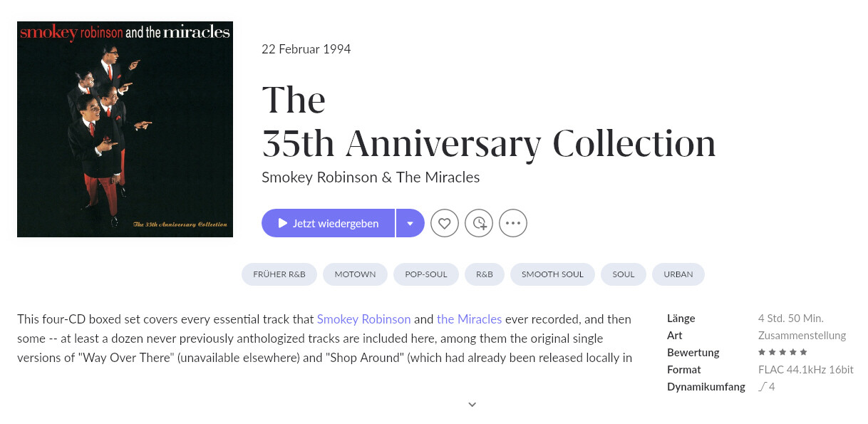Viewport: 868px width, 424px height.
Task: Click the R&B genre tag
Action: pos(485,274)
